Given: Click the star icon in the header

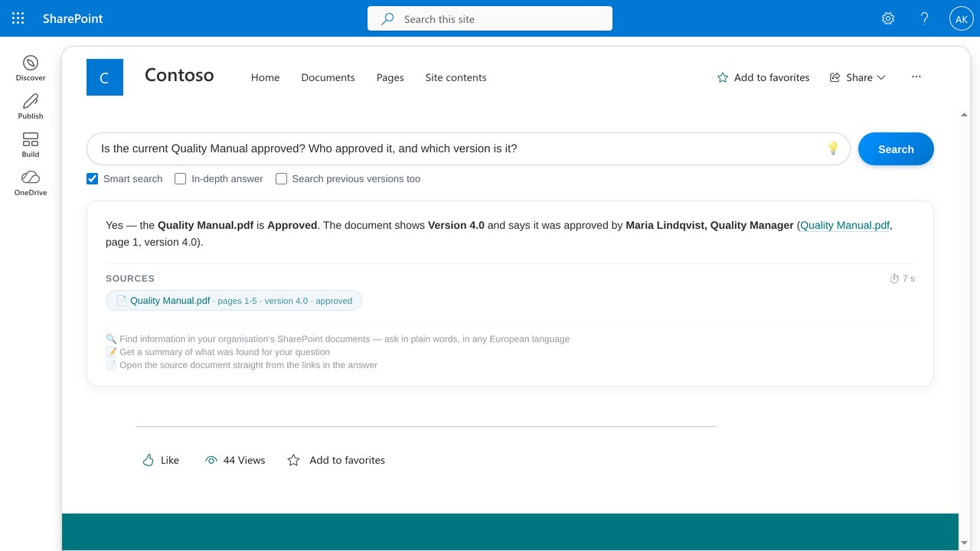Looking at the screenshot, I should tap(723, 77).
